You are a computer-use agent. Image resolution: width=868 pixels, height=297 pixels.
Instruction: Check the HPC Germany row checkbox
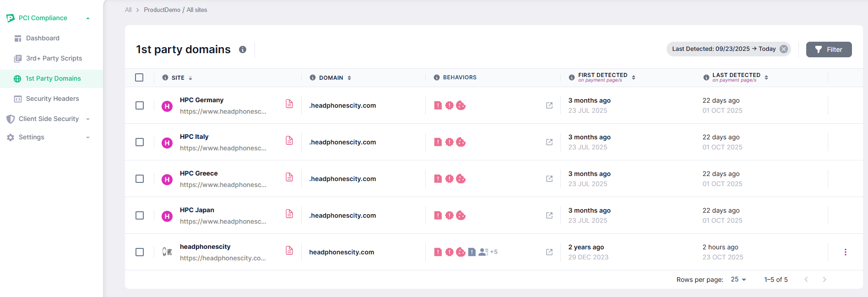coord(140,105)
